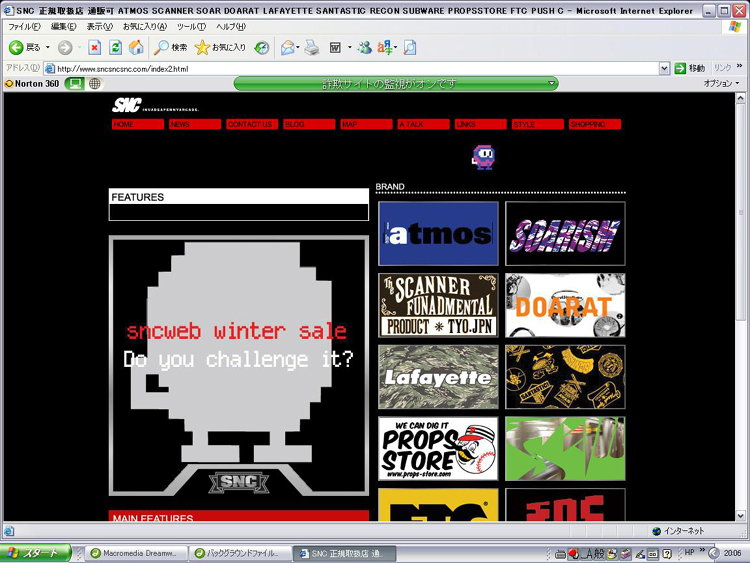This screenshot has width=750, height=563.
Task: Open the Search magnifier button
Action: pyautogui.click(x=171, y=47)
